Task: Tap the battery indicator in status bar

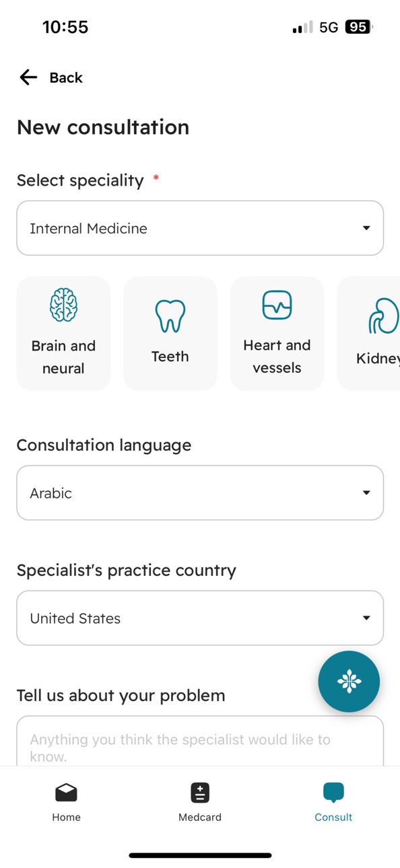Action: click(x=358, y=27)
